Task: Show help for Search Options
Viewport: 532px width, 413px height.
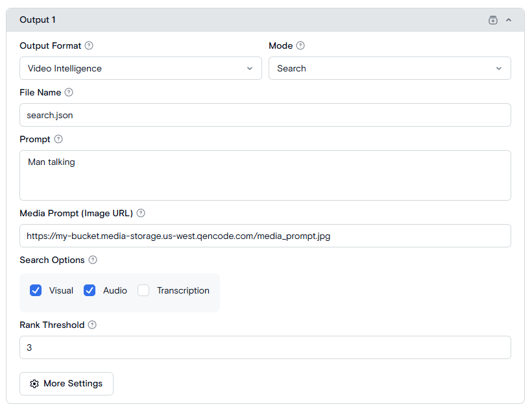Action: pos(93,260)
